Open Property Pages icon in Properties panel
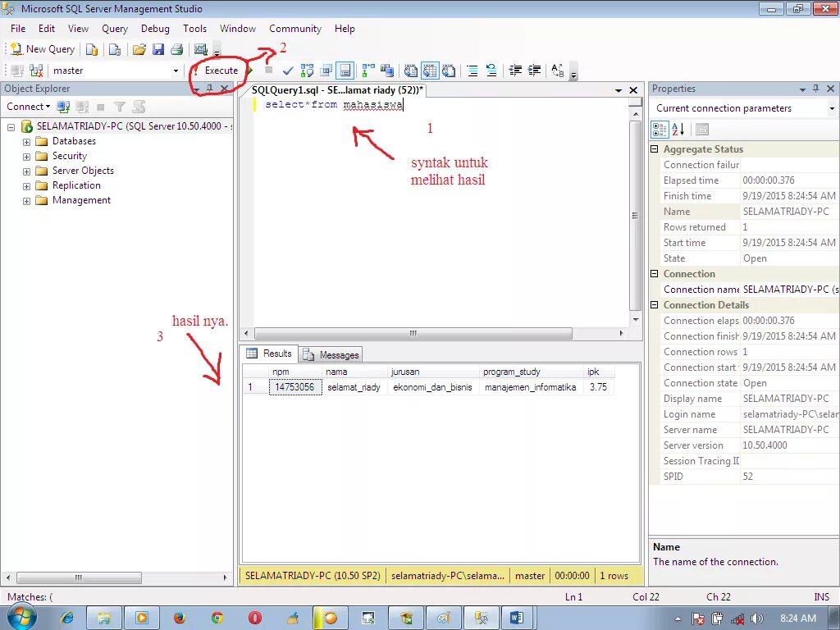The image size is (840, 630). point(702,129)
